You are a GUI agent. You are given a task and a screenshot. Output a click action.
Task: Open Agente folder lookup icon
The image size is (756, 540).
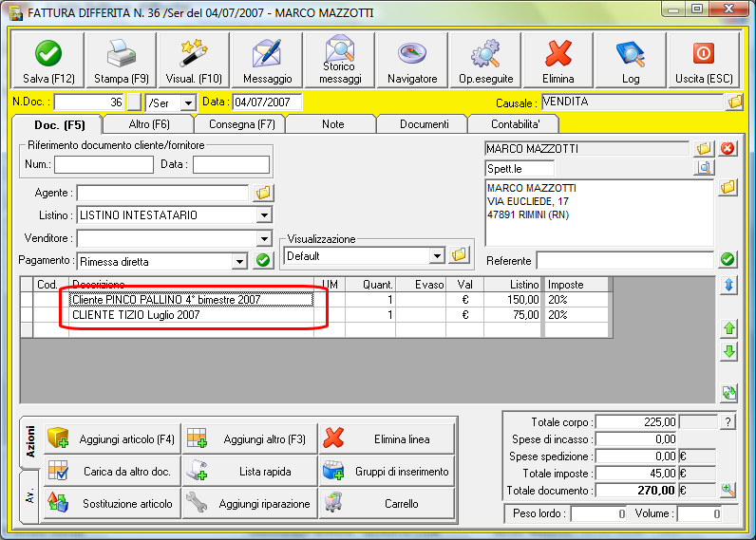coord(263,193)
